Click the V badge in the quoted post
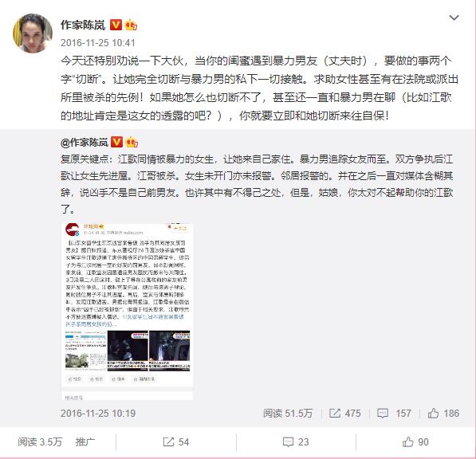Image resolution: width=476 pixels, height=459 pixels. click(116, 142)
